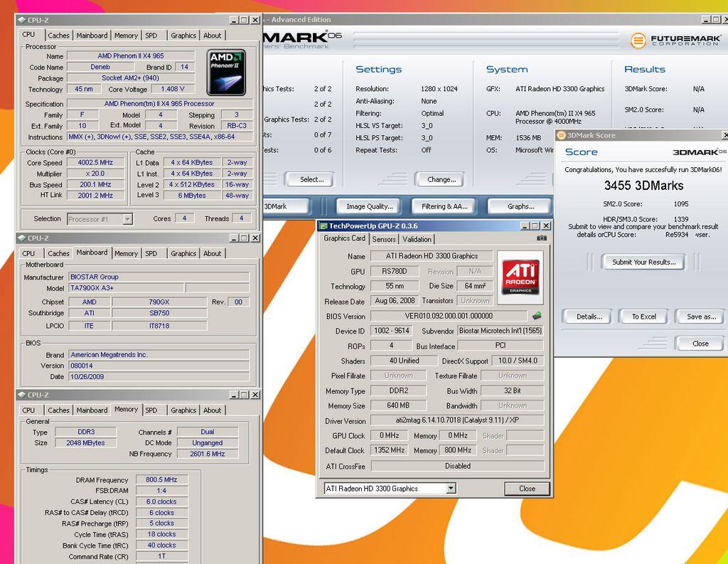Screen dimensions: 728x564
Task: Open CPU tab in the CPU-Z window showing memory Timings
Action: [28, 410]
